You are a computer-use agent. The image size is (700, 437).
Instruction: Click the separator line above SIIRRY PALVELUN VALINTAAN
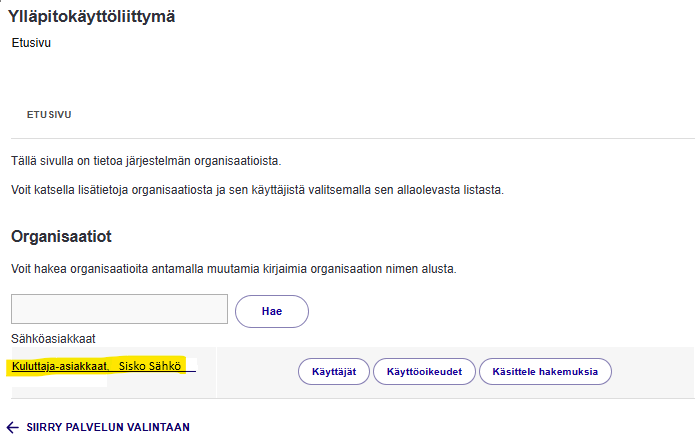[x=350, y=399]
